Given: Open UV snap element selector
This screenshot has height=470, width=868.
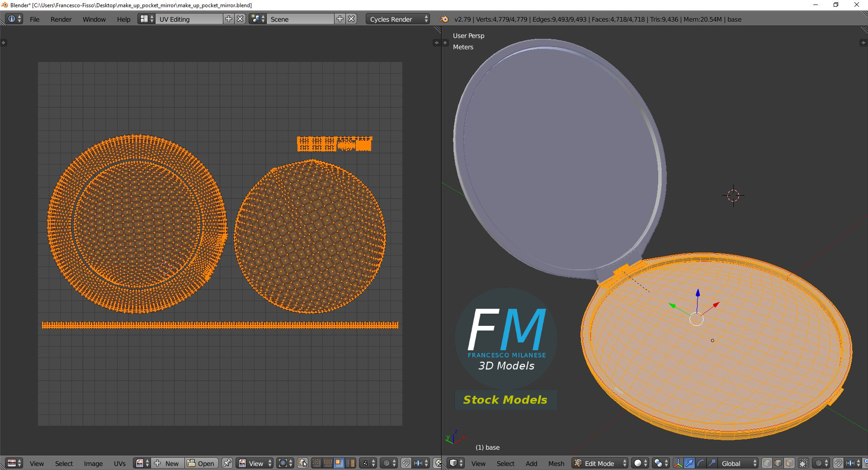Looking at the screenshot, I should pyautogui.click(x=421, y=463).
